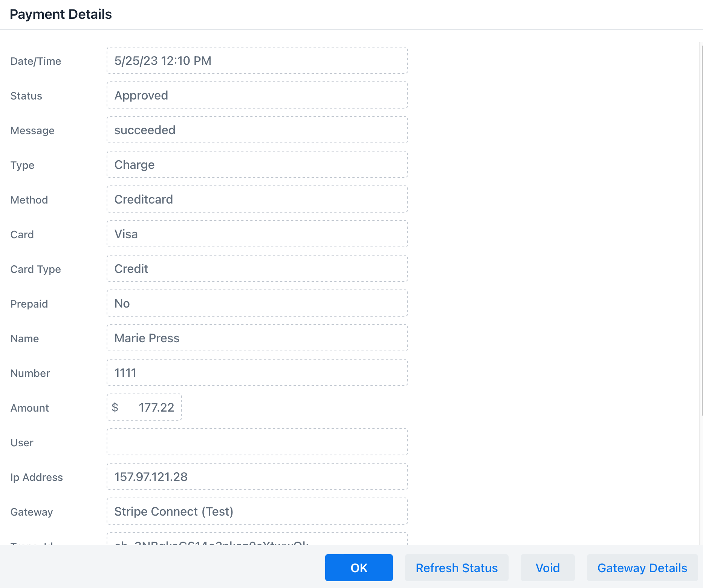Click the Status field showing Approved
Screen dimensions: 703x588
pyautogui.click(x=257, y=95)
